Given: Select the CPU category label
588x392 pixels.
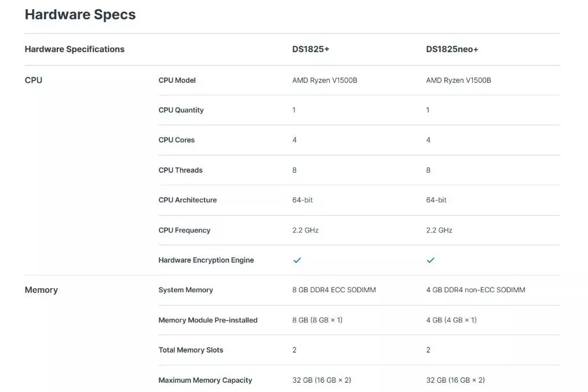Looking at the screenshot, I should point(34,80).
